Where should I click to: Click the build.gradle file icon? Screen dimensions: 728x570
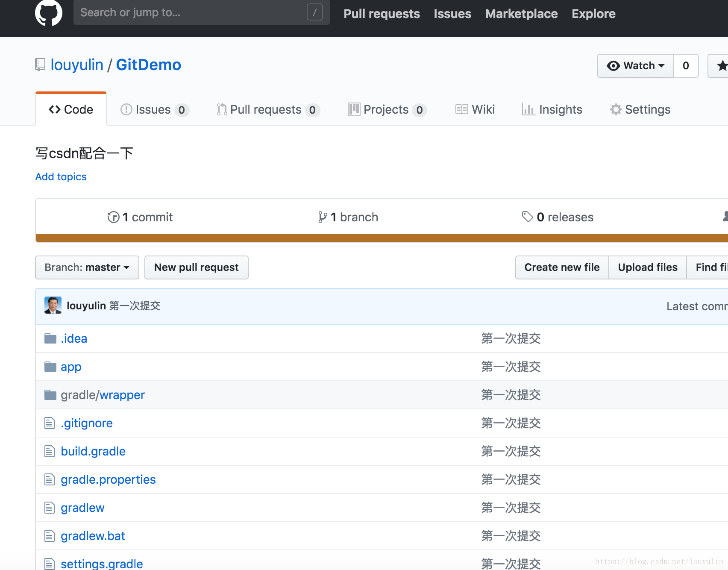(50, 451)
